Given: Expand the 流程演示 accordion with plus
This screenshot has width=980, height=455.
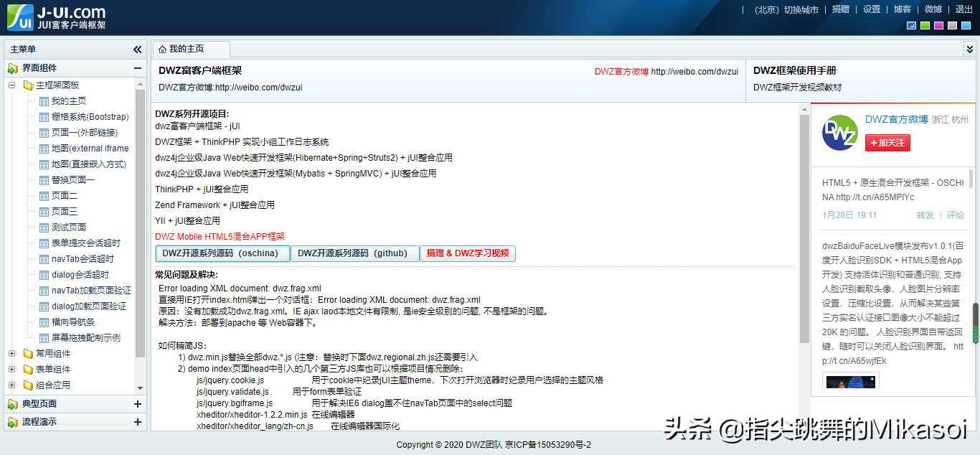Looking at the screenshot, I should tap(138, 422).
